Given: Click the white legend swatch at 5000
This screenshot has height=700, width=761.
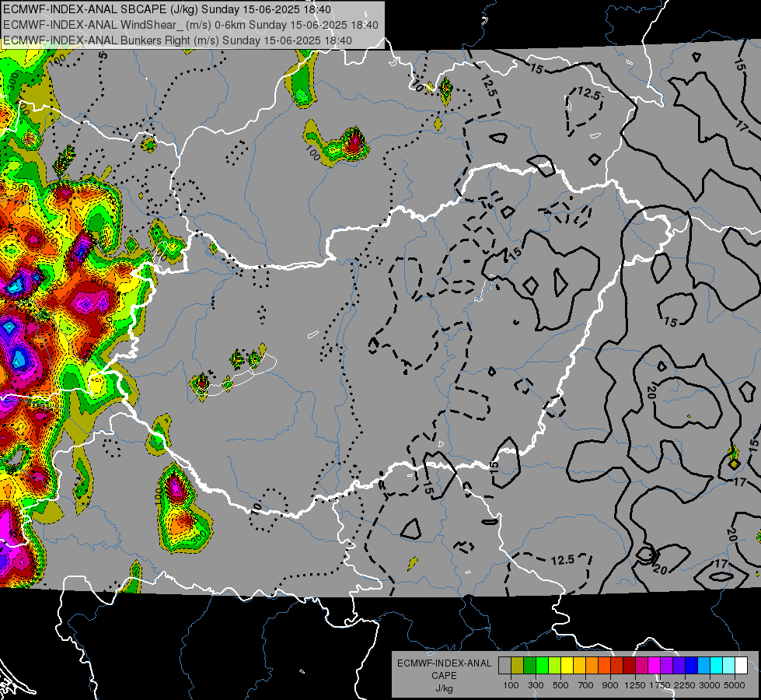Looking at the screenshot, I should [x=741, y=665].
